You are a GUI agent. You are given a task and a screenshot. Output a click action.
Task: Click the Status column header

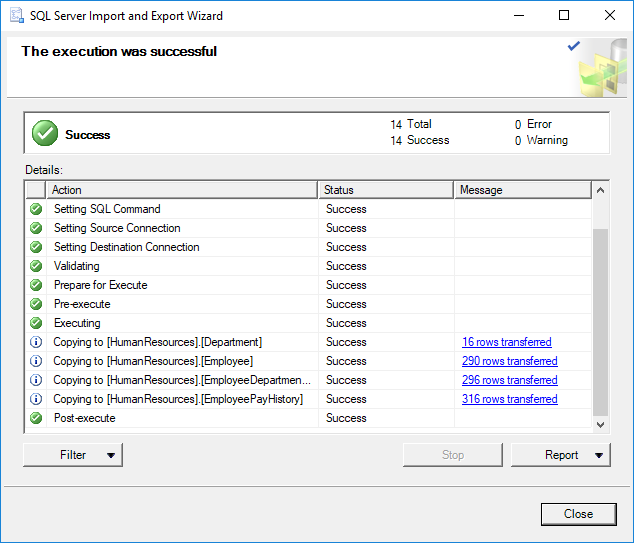(x=386, y=190)
